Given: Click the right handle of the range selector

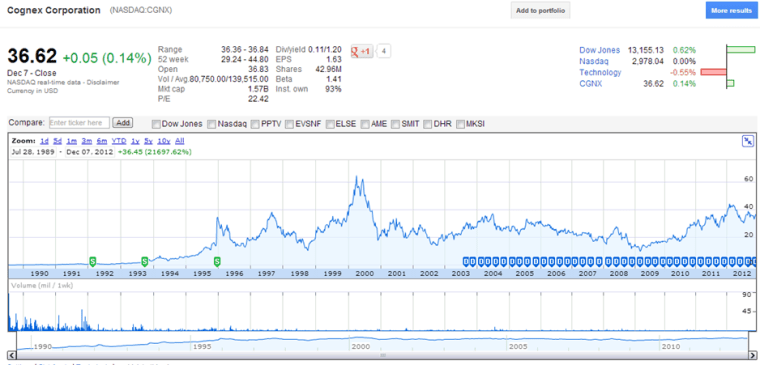Looking at the screenshot, I should [753, 356].
